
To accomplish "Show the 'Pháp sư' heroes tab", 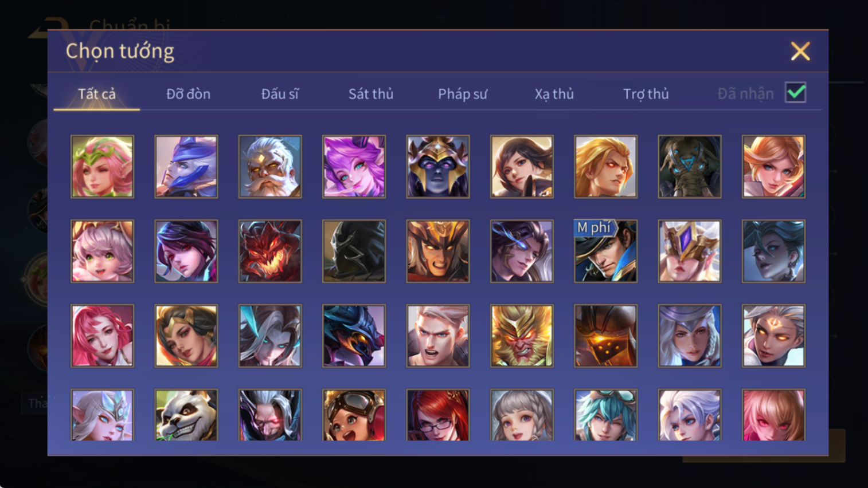I will [463, 94].
